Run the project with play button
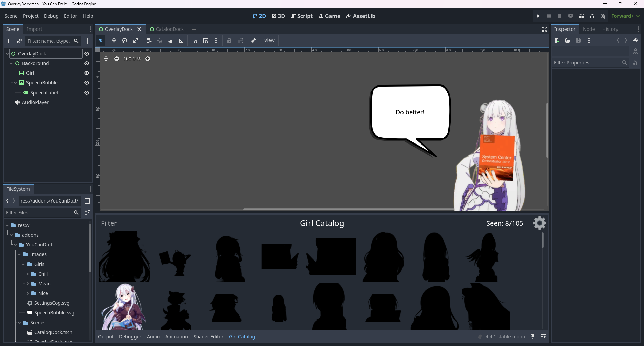Viewport: 644px width, 346px height. point(538,16)
